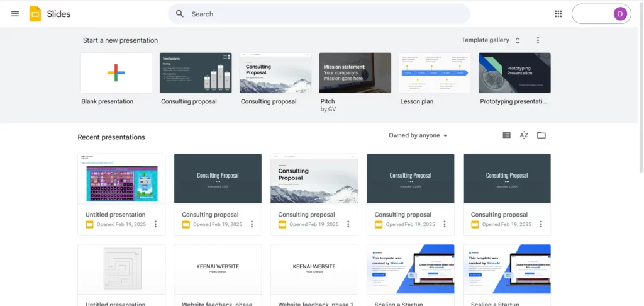644x306 pixels.
Task: Click the magnifier search icon
Action: pyautogui.click(x=180, y=14)
